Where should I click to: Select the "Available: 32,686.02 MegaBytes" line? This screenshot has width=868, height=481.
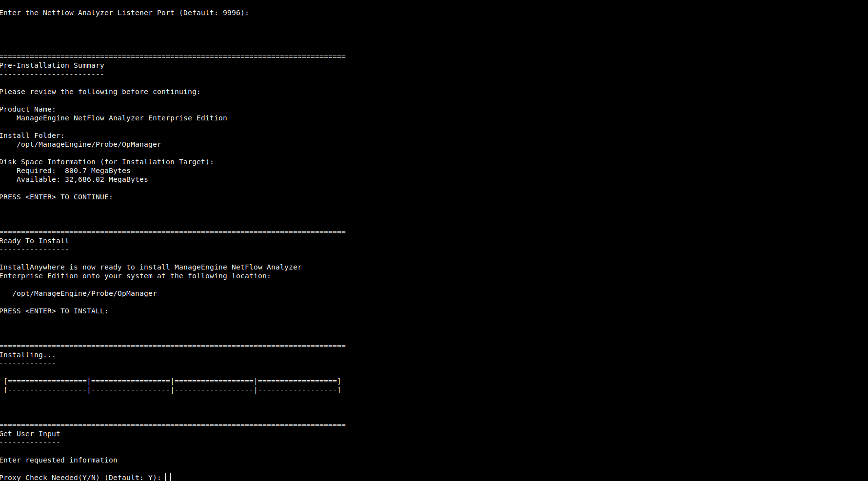point(82,179)
